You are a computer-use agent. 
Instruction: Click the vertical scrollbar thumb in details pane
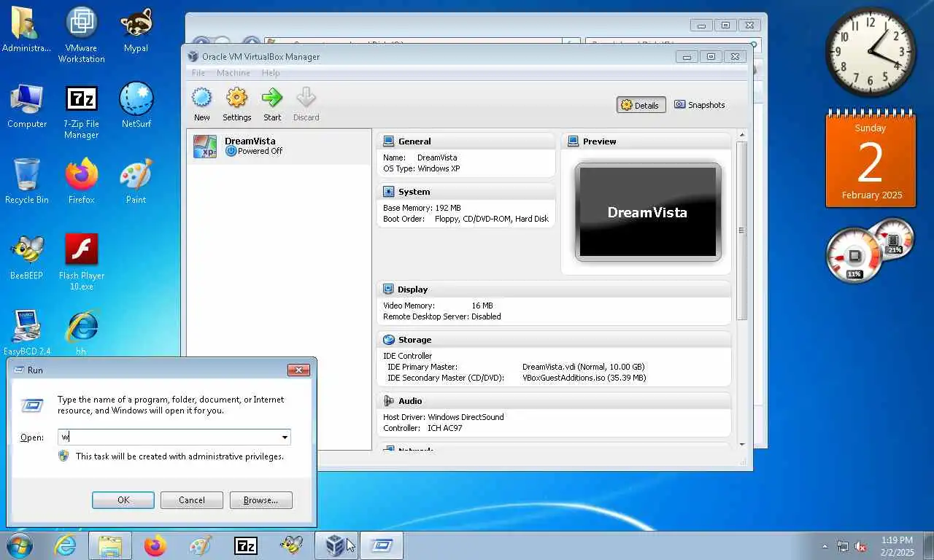[x=742, y=230]
